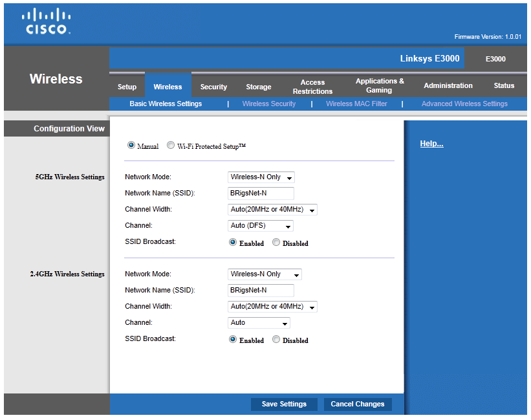The width and height of the screenshot is (531, 420).
Task: Click the Save Settings button
Action: [x=284, y=404]
